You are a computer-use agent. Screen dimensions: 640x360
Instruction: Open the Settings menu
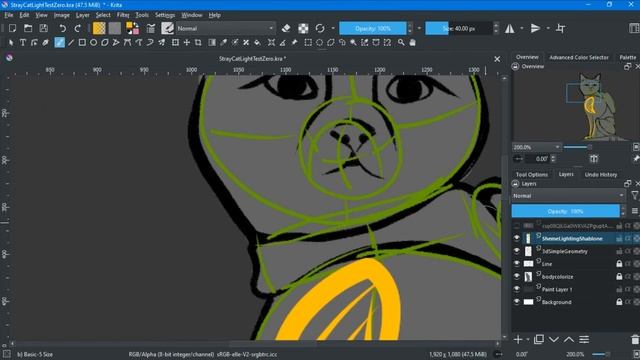click(x=165, y=15)
